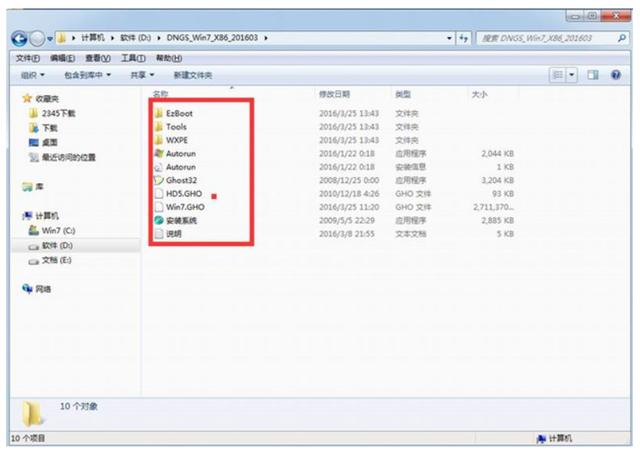Open the view options dropdown arrow
Image resolution: width=640 pixels, height=452 pixels.
click(x=572, y=75)
